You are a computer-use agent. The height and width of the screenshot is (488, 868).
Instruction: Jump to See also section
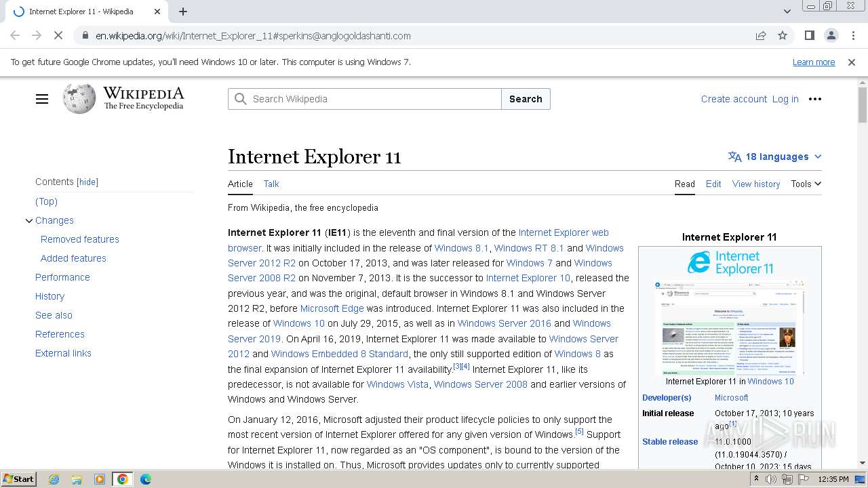pyautogui.click(x=54, y=315)
